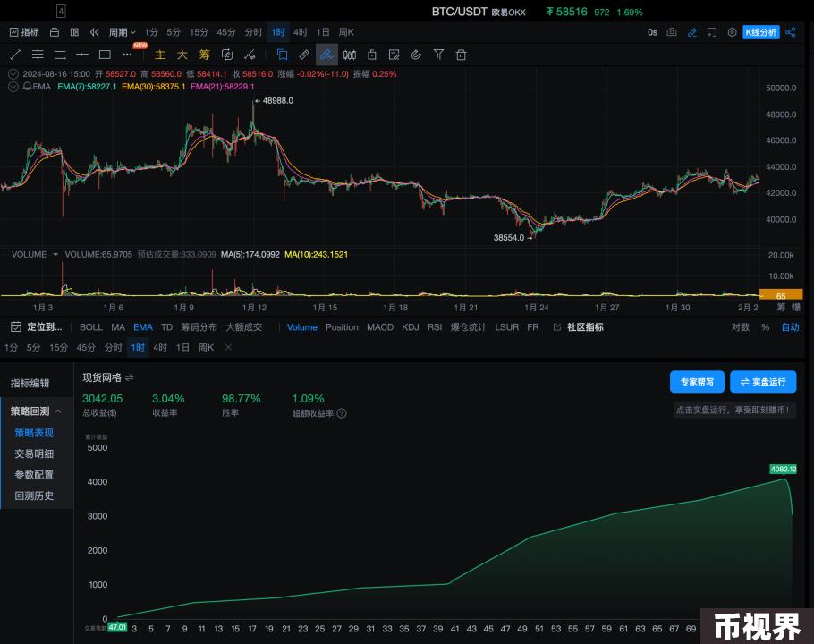Click the 大 large-order icon
This screenshot has width=814, height=644.
click(x=182, y=55)
